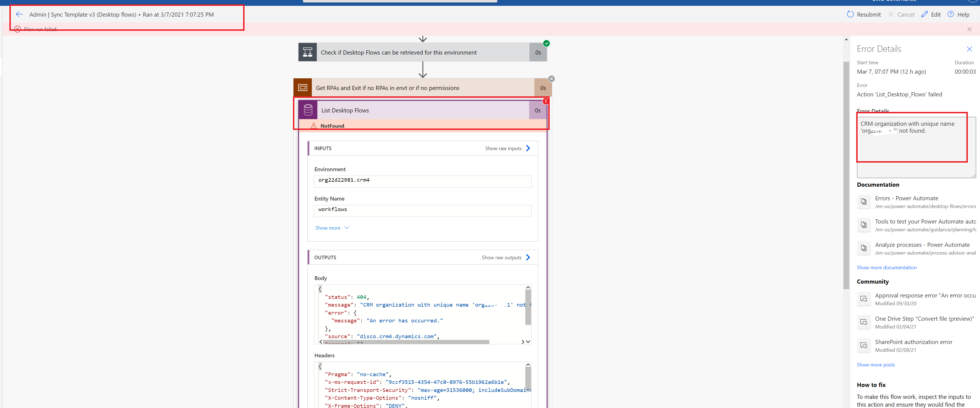Image resolution: width=980 pixels, height=408 pixels.
Task: Click the List Desktop Flows database icon
Action: (x=307, y=110)
